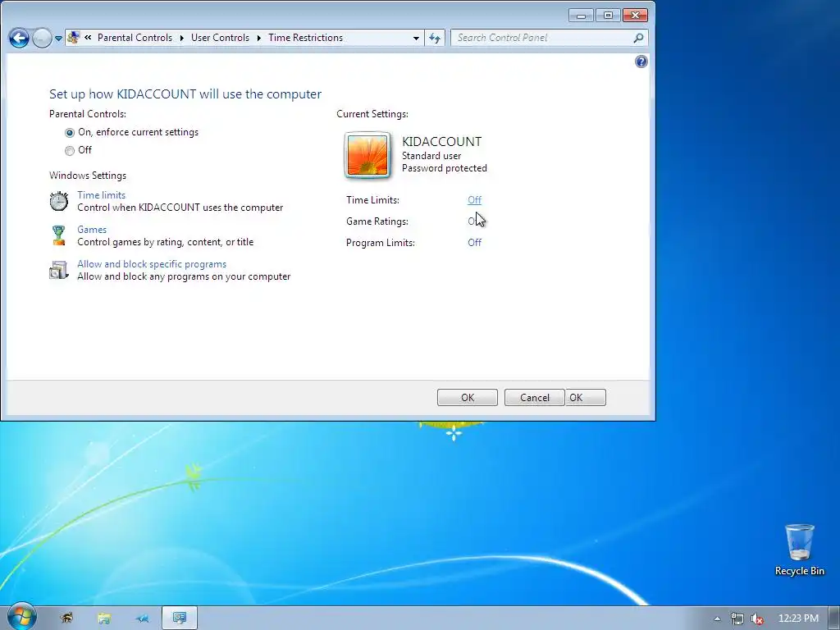Select the User Controls breadcrumb
840x630 pixels.
click(220, 38)
